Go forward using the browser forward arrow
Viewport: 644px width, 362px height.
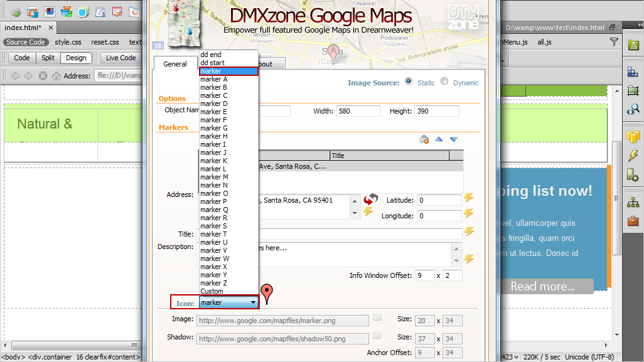[x=28, y=76]
